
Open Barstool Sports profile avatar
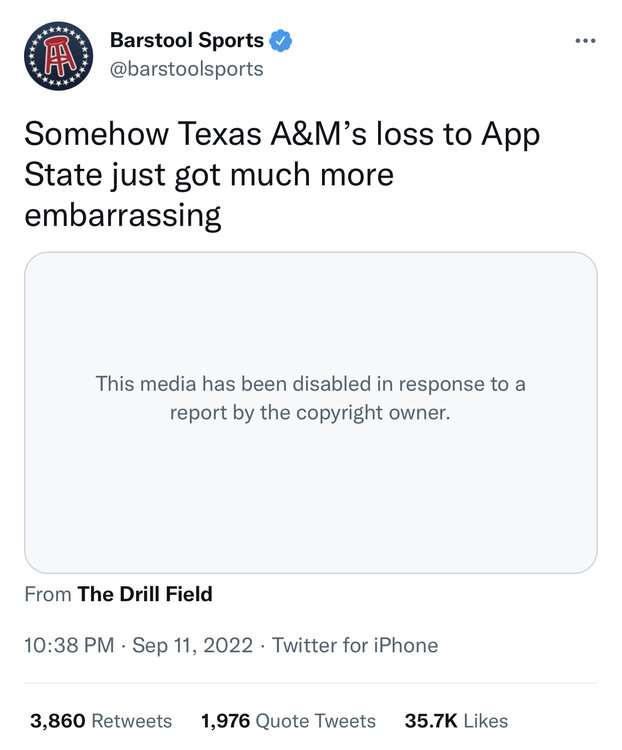click(x=59, y=55)
